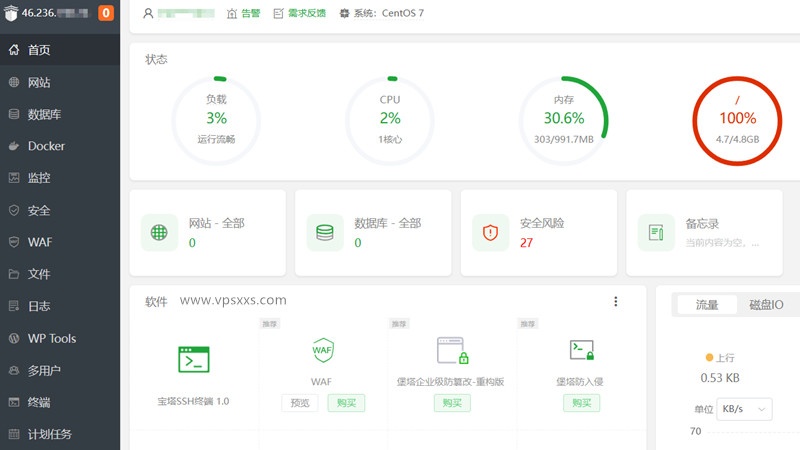Click the orange notification badge showing 0
The image size is (800, 450).
point(106,13)
